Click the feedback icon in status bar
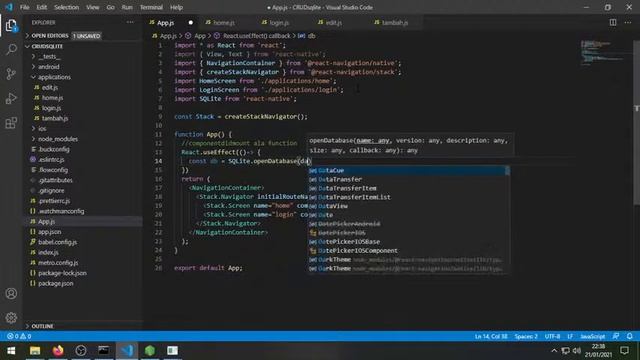The height and width of the screenshot is (360, 640). tap(616, 336)
